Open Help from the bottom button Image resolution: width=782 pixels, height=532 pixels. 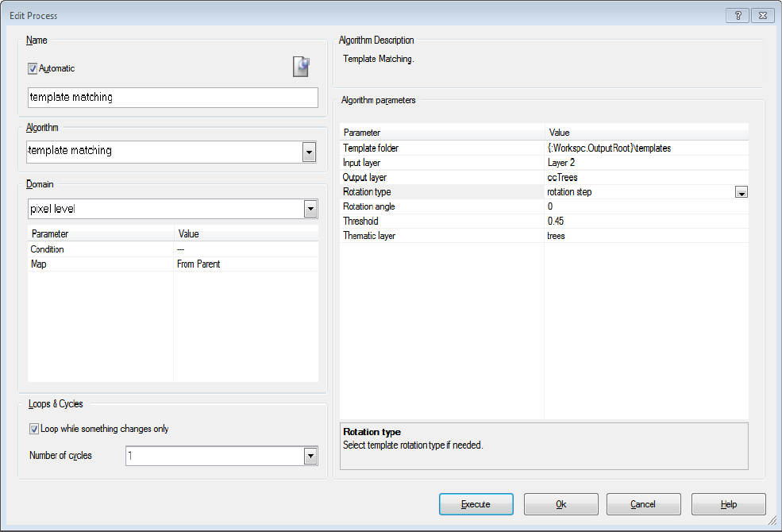[728, 504]
